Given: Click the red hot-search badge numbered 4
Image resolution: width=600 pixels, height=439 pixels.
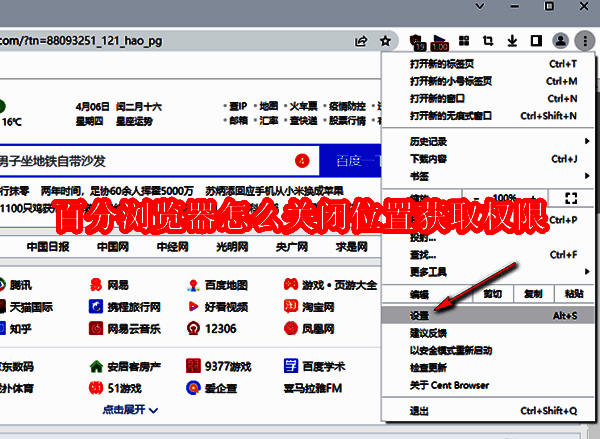Looking at the screenshot, I should tap(302, 161).
